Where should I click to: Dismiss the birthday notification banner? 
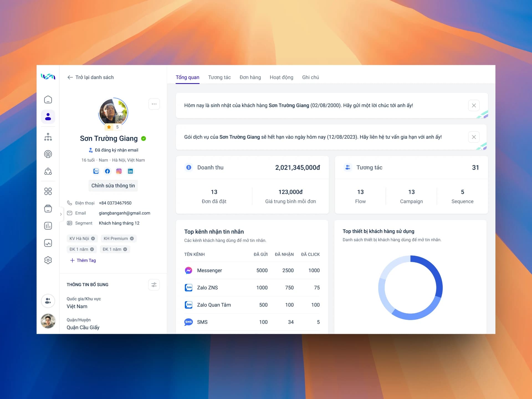pos(474,105)
